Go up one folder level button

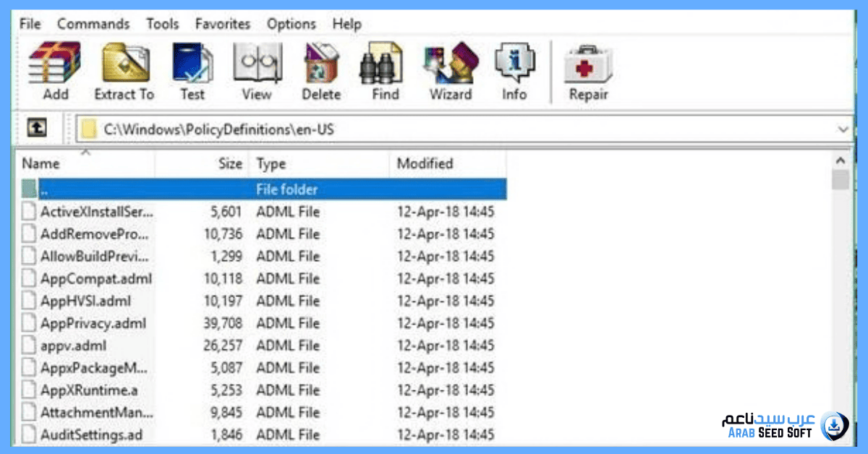37,129
